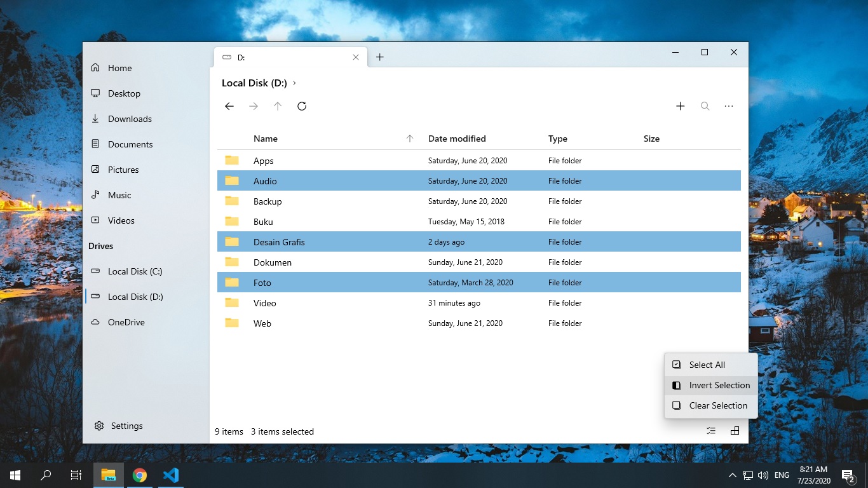Click the plus icon to add new item

coord(681,106)
